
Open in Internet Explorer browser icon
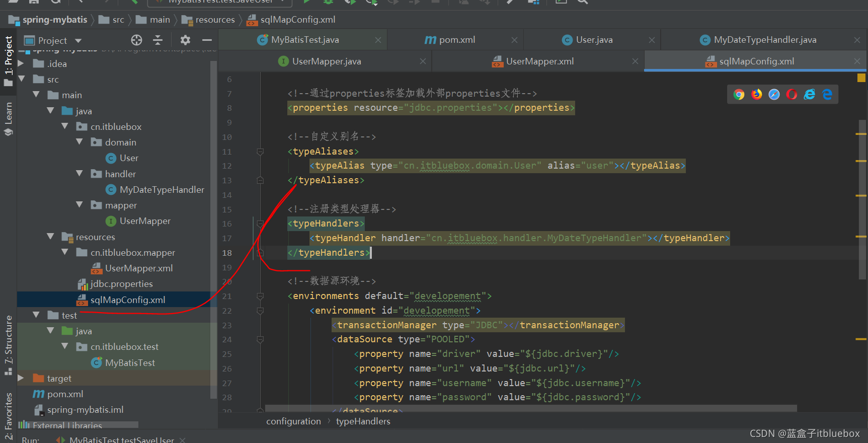[810, 95]
